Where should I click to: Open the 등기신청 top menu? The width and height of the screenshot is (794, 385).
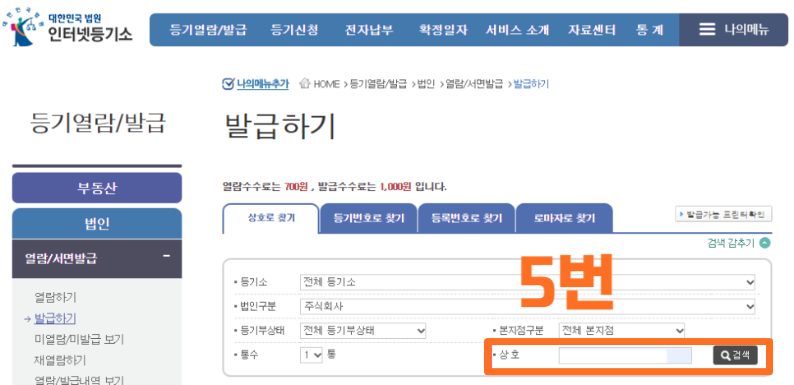coord(295,30)
